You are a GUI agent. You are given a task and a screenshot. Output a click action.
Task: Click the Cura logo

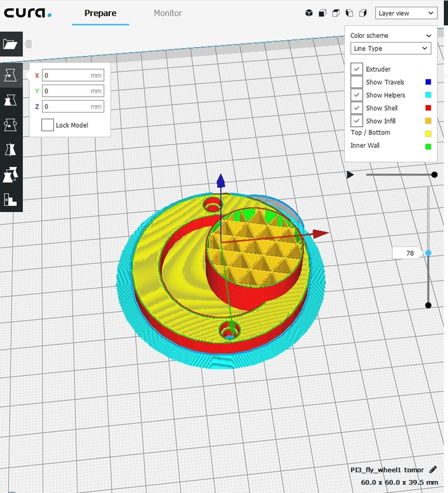coord(28,13)
